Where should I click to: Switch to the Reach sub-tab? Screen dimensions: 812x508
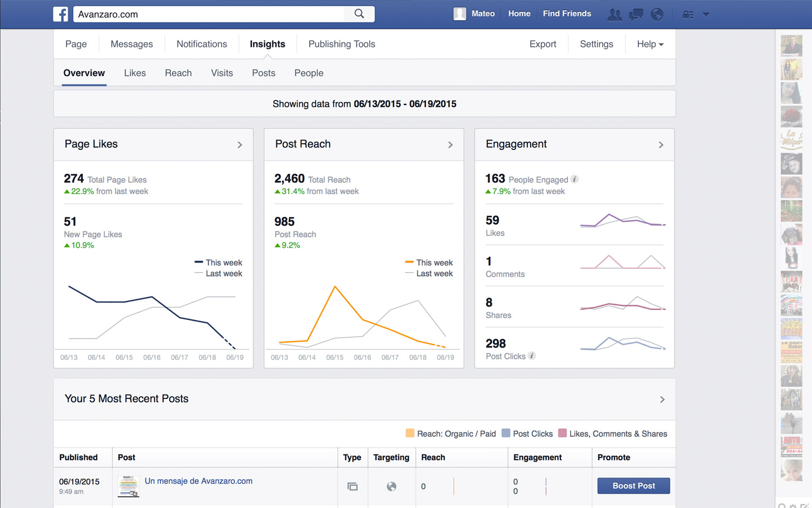point(178,73)
